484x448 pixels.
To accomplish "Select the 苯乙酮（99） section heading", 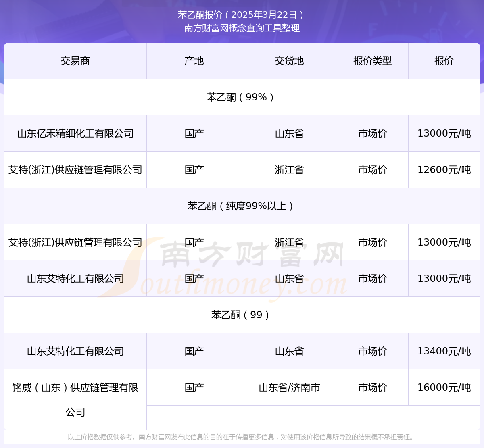I will click(242, 315).
